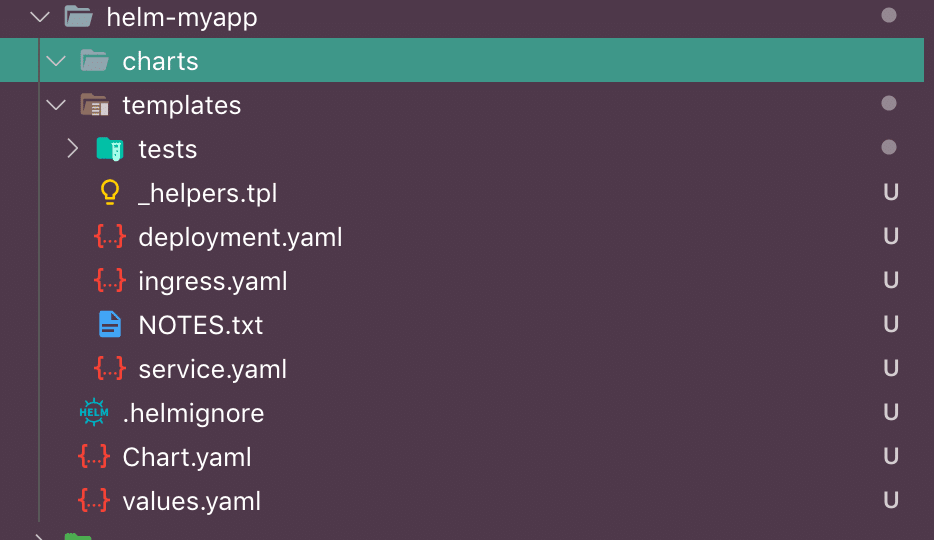The image size is (934, 540).
Task: Open the ingress.yaml file
Action: tap(213, 281)
